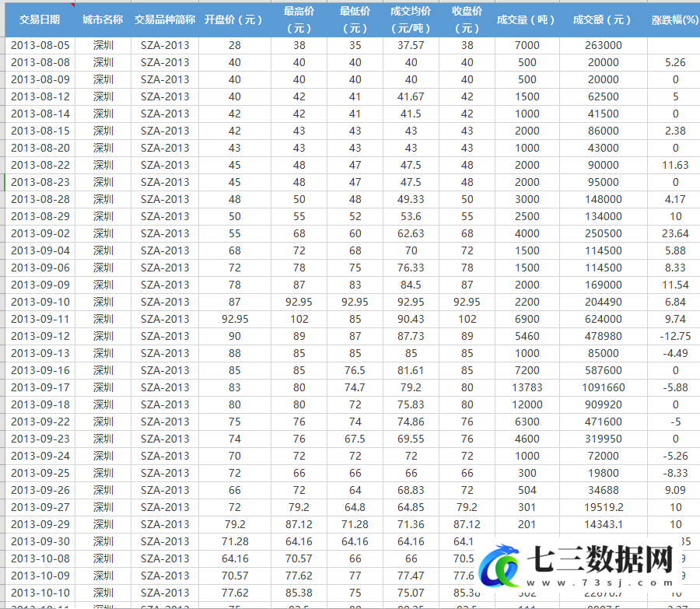Viewport: 700px width, 609px height.
Task: Click lowest price 74.7 in 2013-09-17 row
Action: (355, 387)
